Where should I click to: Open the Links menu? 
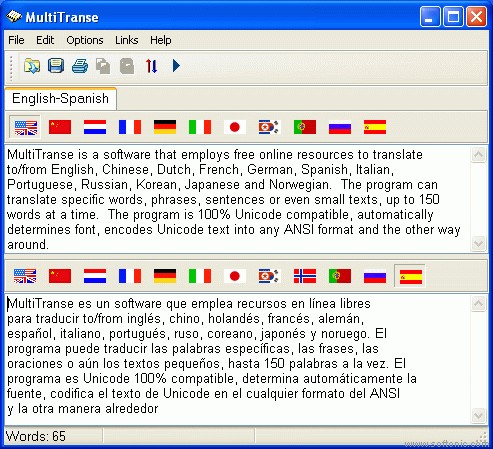[x=127, y=40]
